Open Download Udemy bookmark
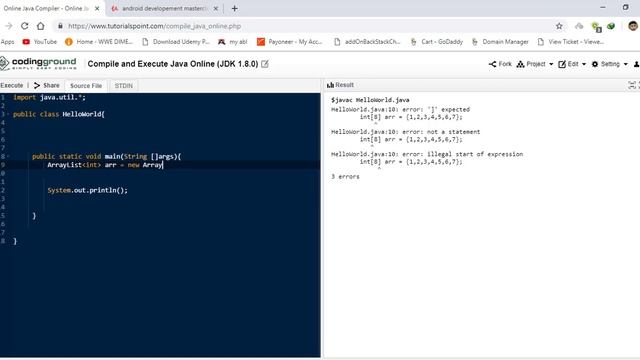The width and height of the screenshot is (640, 360). [x=176, y=42]
